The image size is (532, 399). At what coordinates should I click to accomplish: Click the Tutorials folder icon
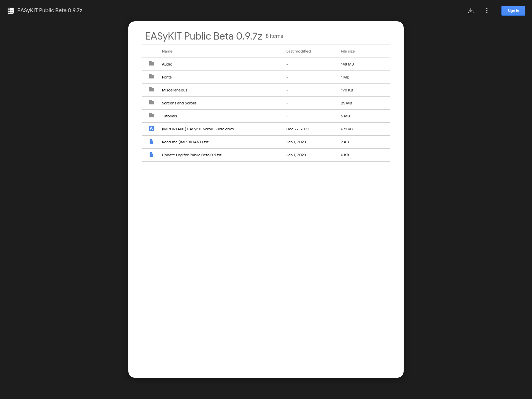click(x=152, y=115)
